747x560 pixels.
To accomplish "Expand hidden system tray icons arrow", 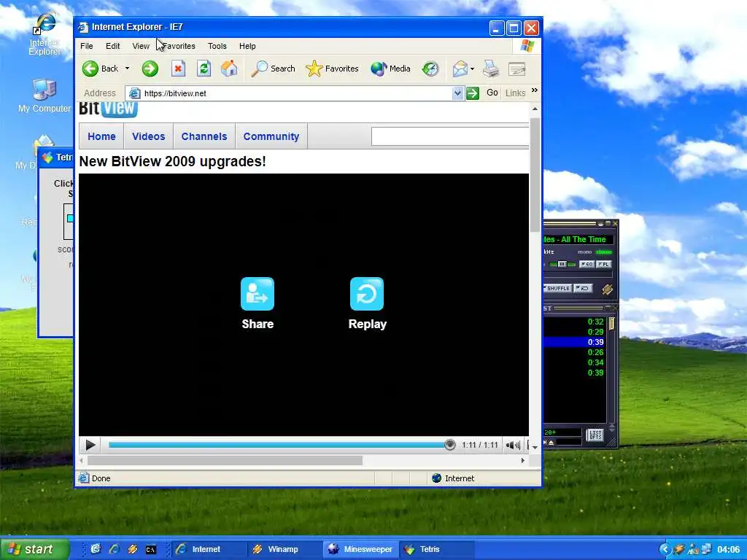I will (x=665, y=550).
